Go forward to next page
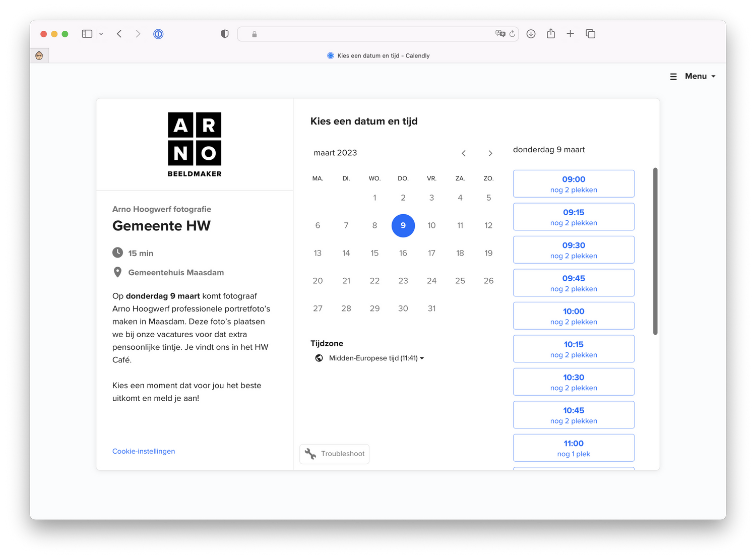The image size is (756, 559). point(138,34)
